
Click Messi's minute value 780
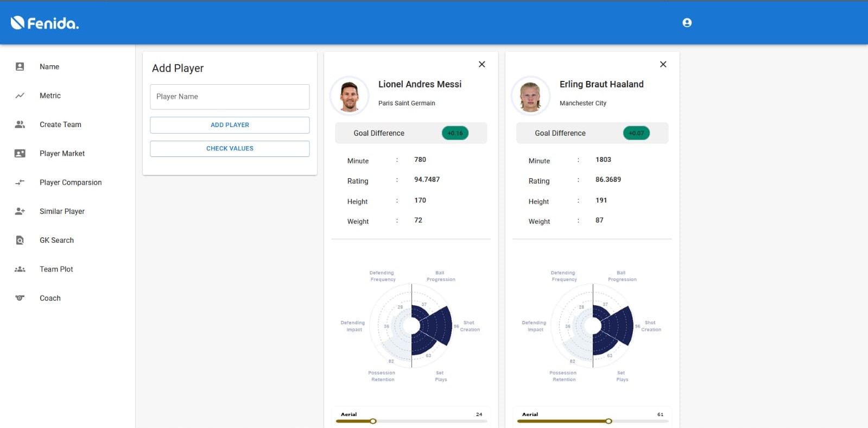click(420, 160)
